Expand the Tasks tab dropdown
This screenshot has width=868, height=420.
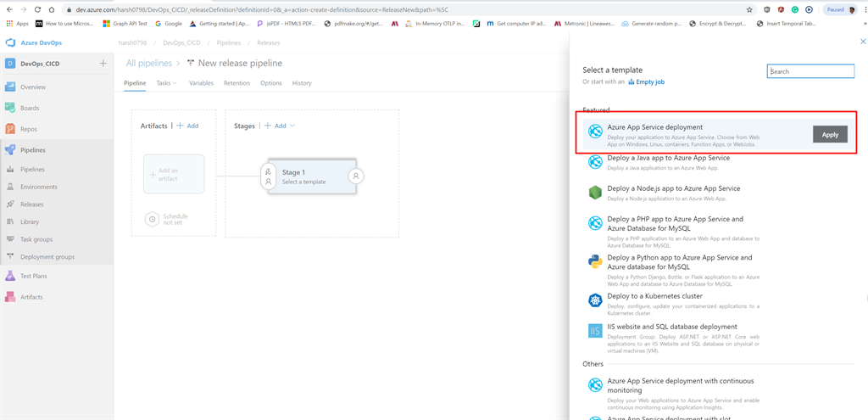tap(175, 83)
